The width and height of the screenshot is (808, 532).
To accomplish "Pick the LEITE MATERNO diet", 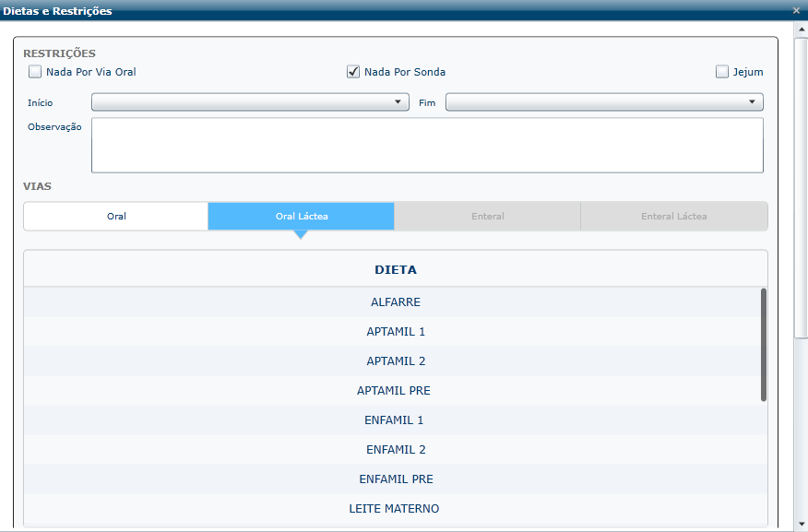I will 396,508.
